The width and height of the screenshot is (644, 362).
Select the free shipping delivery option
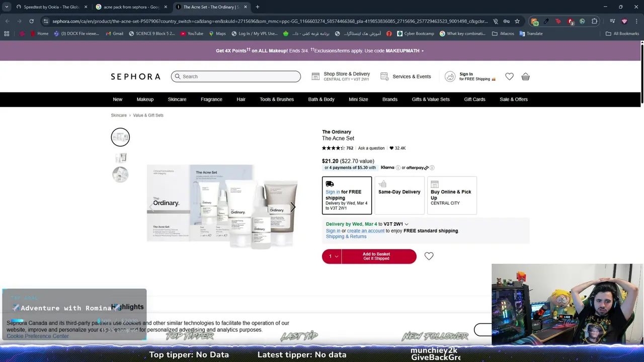click(x=347, y=195)
